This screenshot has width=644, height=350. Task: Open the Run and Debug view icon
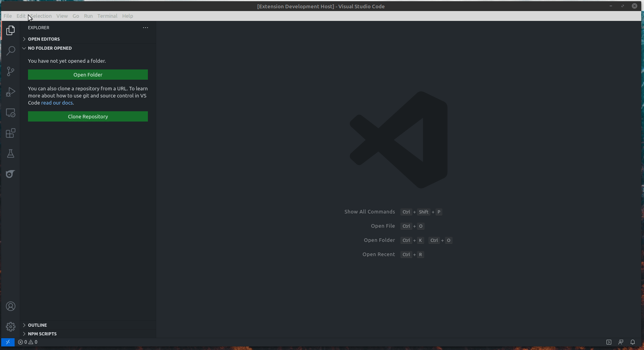point(11,92)
